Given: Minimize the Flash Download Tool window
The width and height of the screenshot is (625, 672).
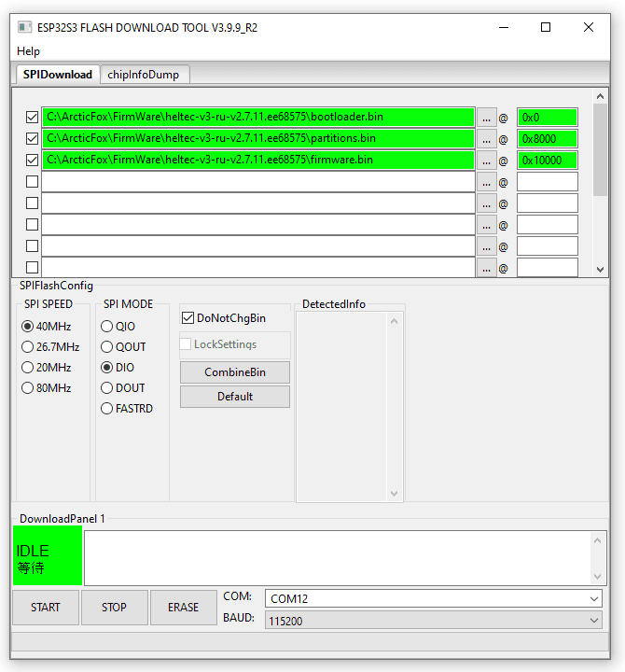Looking at the screenshot, I should pyautogui.click(x=504, y=27).
